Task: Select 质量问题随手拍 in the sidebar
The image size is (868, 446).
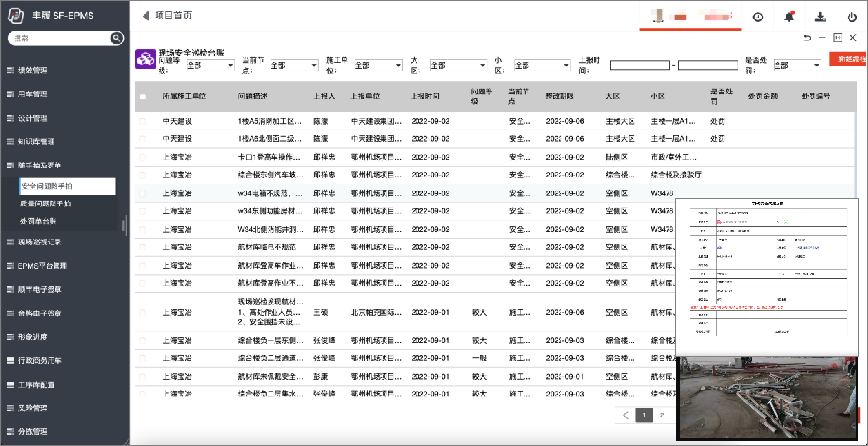Action: point(46,204)
